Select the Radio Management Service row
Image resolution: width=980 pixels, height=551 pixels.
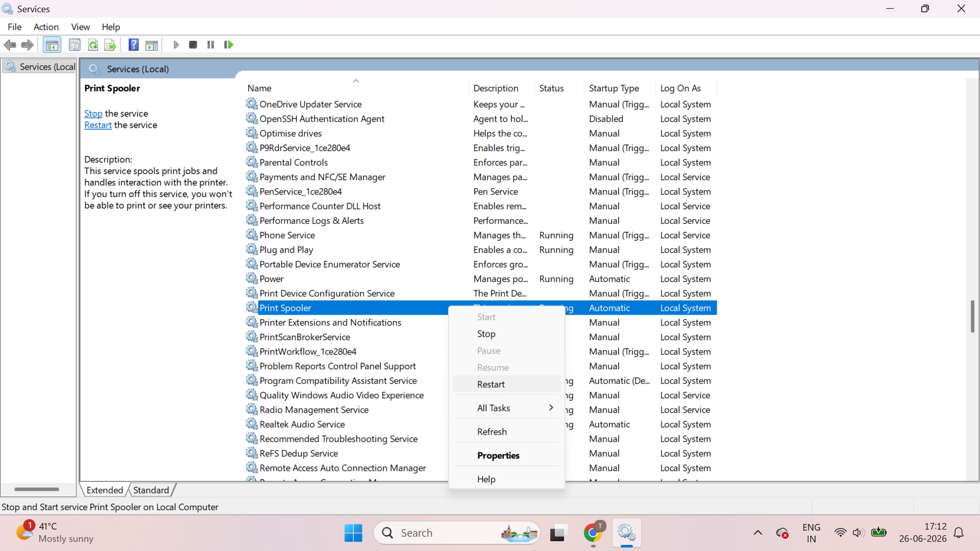click(314, 410)
